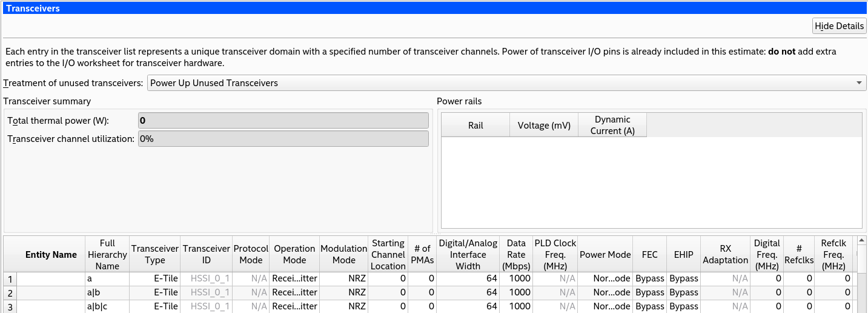Click the RX Adaptation column header
This screenshot has height=313, width=868.
[725, 254]
